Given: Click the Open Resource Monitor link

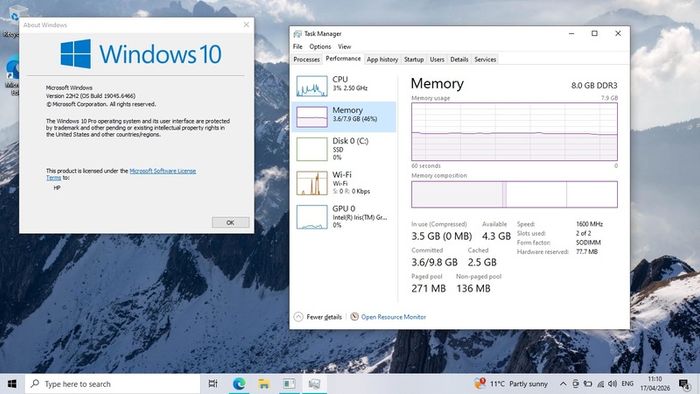Looking at the screenshot, I should (393, 317).
